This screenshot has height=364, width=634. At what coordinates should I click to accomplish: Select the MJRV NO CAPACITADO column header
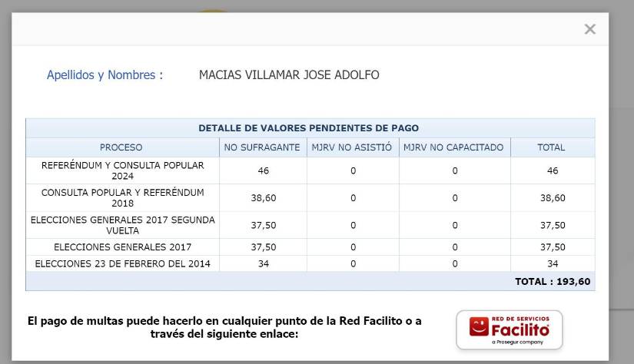click(x=453, y=147)
